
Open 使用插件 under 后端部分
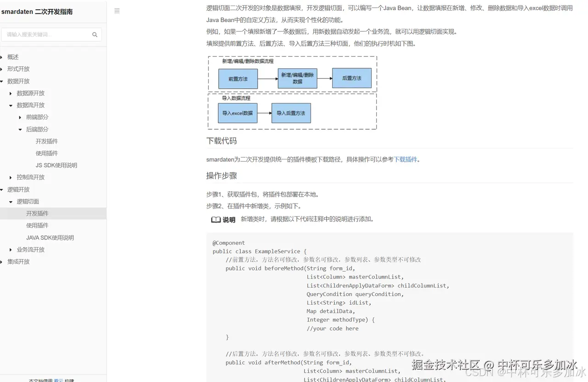coord(47,154)
